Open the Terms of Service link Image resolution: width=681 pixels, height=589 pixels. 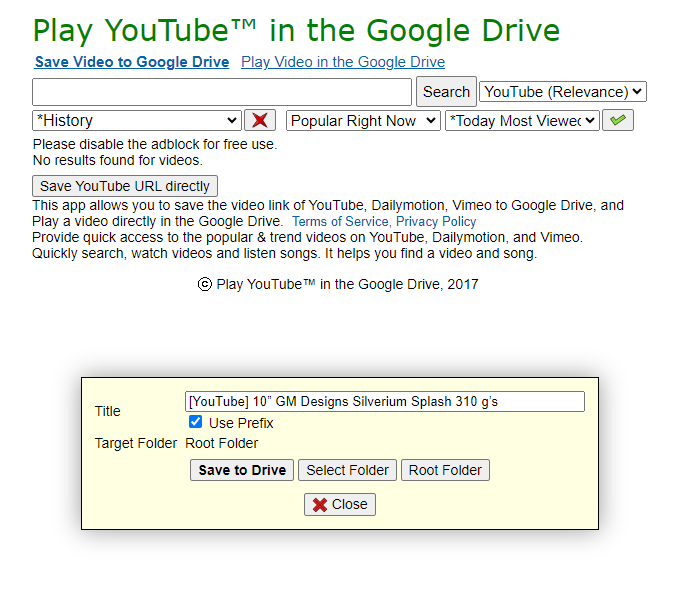[x=340, y=222]
